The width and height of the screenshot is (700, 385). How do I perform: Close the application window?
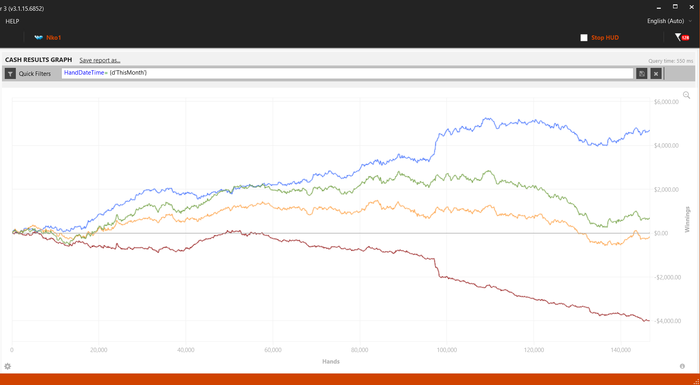[x=692, y=7]
